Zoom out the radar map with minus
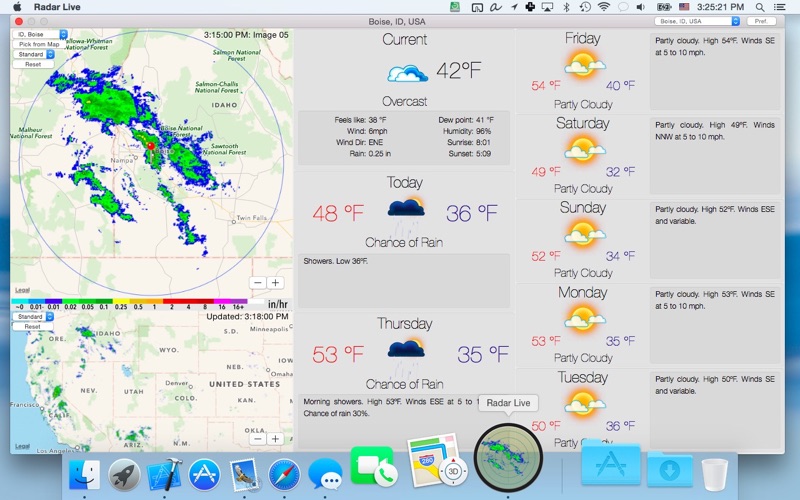 point(258,283)
